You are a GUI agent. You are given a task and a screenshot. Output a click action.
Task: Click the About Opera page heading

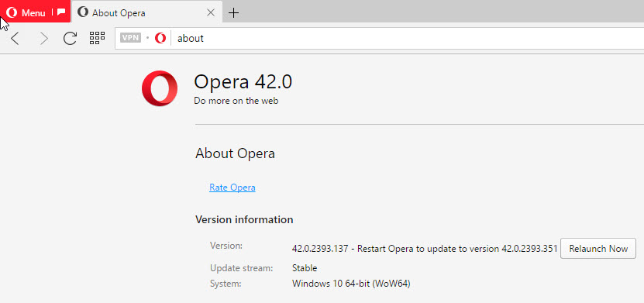click(x=235, y=153)
